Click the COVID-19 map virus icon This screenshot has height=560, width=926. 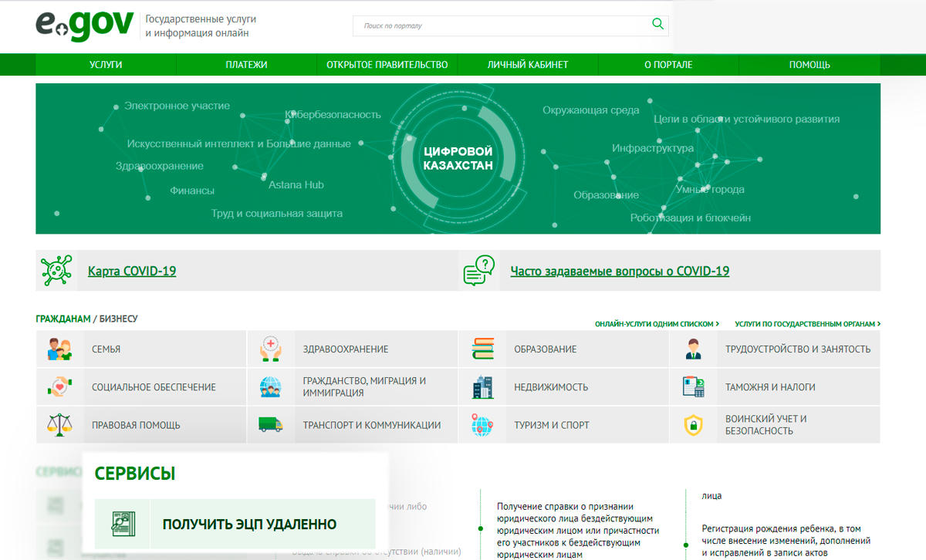[x=56, y=270]
